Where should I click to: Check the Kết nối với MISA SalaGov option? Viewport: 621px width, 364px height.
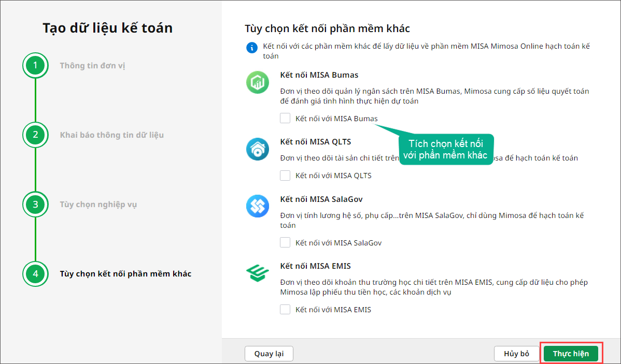(285, 242)
